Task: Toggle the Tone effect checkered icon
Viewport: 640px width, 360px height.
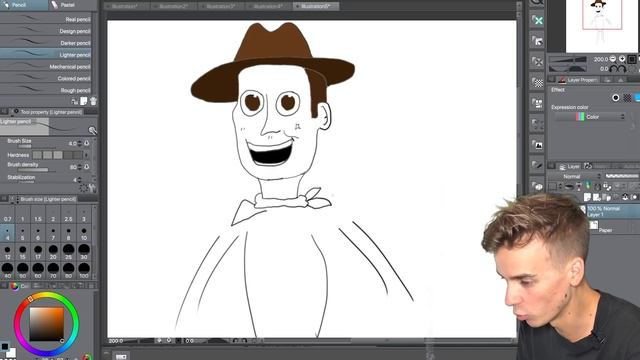Action: (627, 98)
